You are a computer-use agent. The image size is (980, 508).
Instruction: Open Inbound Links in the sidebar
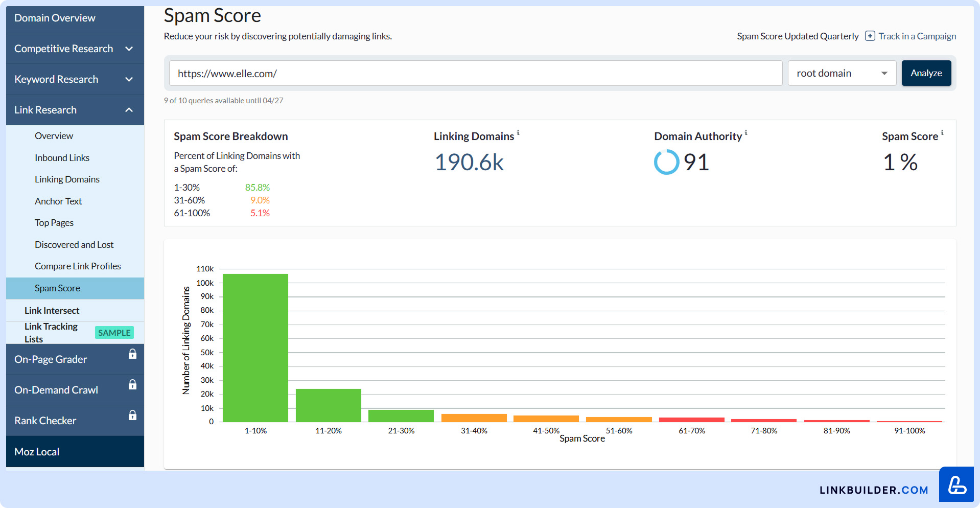(x=62, y=158)
